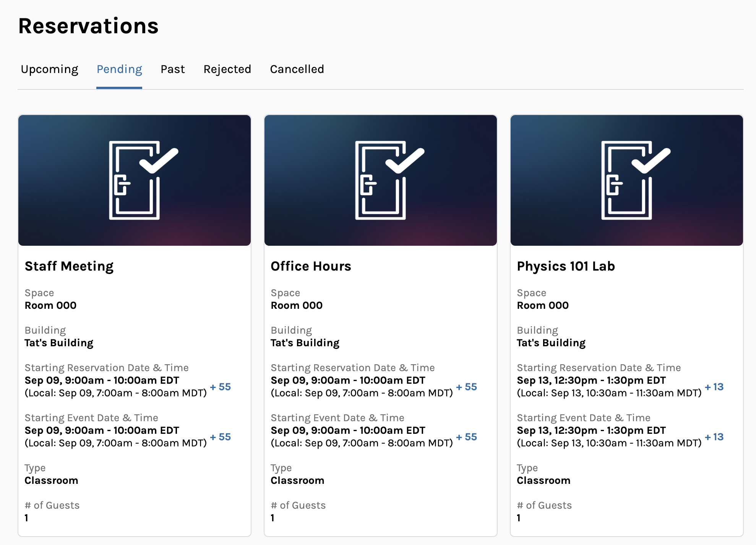View the Rejected reservations tab
The width and height of the screenshot is (756, 545).
tap(227, 69)
